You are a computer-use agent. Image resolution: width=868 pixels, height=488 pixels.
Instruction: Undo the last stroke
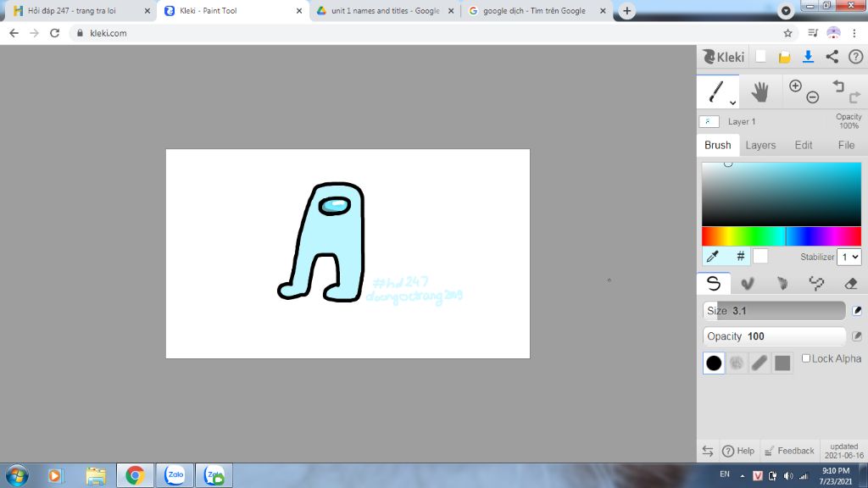(x=838, y=86)
